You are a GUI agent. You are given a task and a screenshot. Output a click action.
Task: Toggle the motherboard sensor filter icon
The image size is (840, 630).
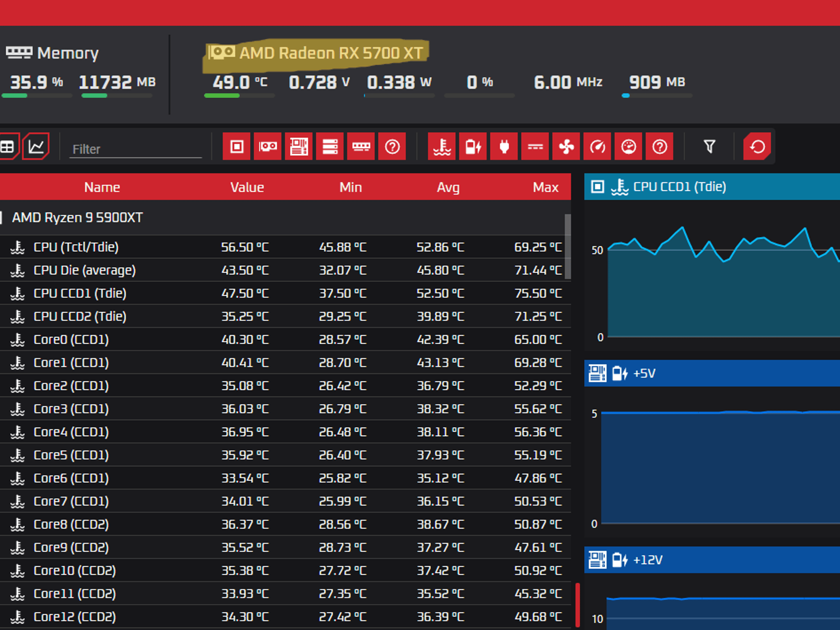[299, 146]
